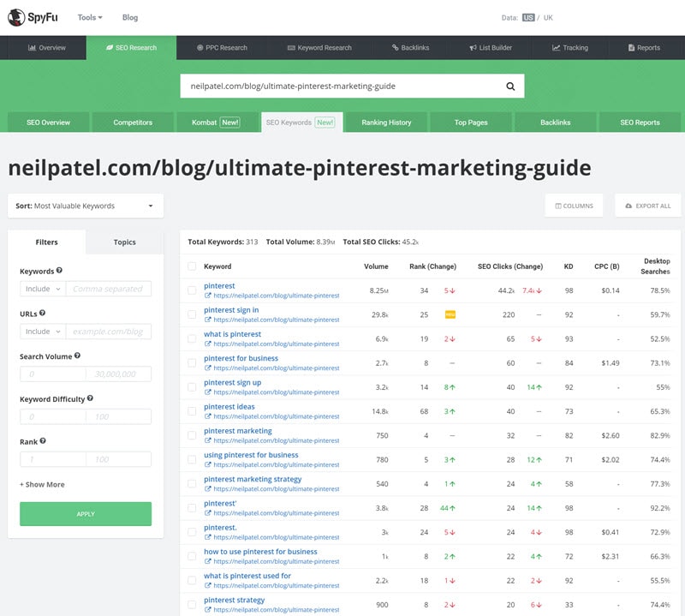Click the NEW badge for 'pinterest sign in'
The width and height of the screenshot is (685, 616).
click(450, 314)
